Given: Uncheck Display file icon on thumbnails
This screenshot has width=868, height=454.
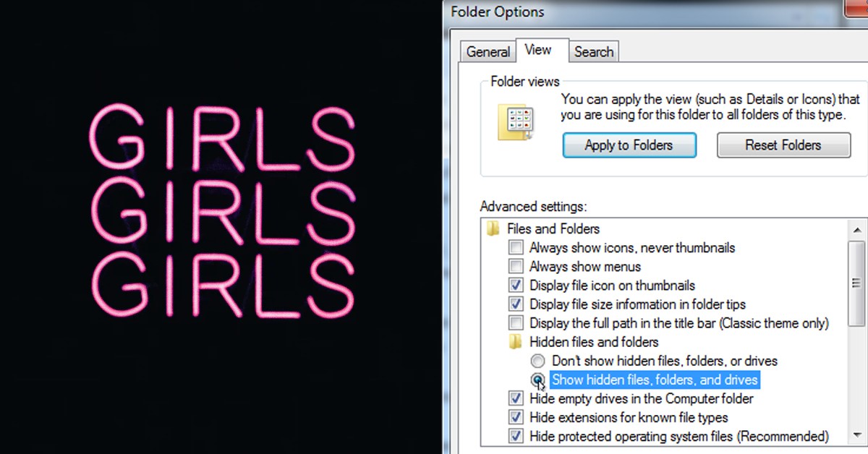Looking at the screenshot, I should 516,286.
